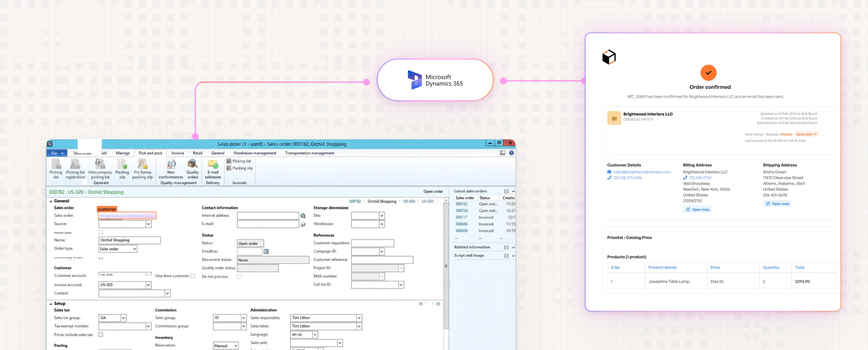The image size is (868, 350).
Task: Open the Site dropdown under Storage dimensions
Action: tap(382, 216)
